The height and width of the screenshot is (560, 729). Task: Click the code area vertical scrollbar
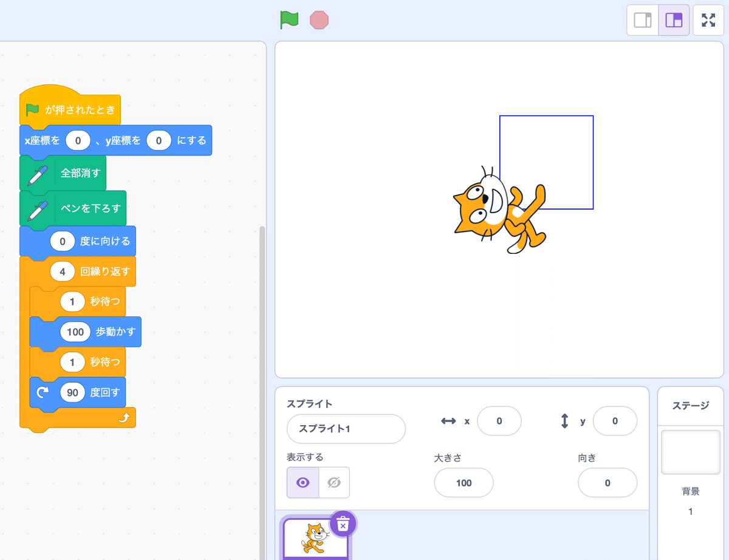[x=262, y=392]
